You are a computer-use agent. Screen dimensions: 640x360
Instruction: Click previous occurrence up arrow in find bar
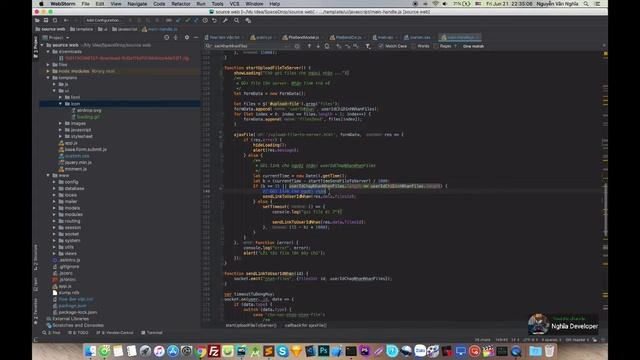(309, 46)
